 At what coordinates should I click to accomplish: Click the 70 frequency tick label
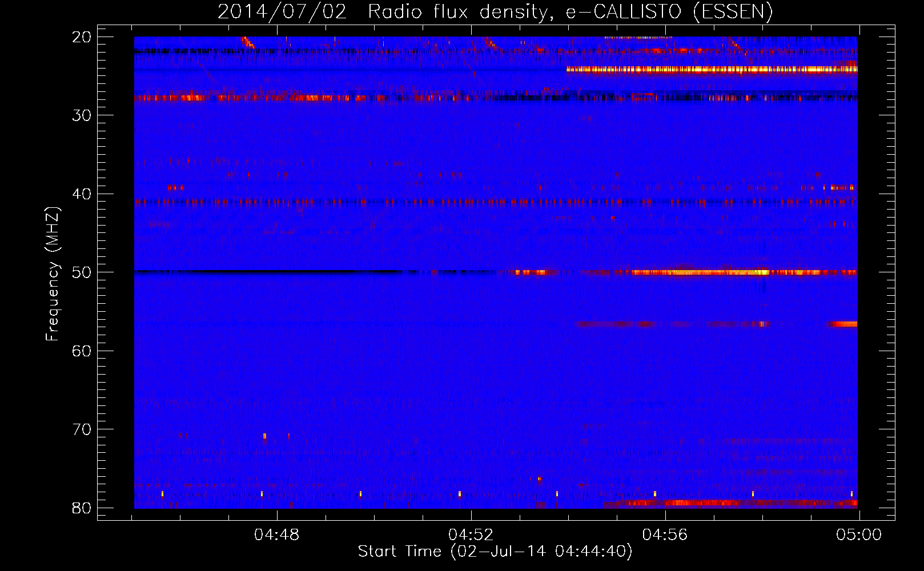point(82,429)
